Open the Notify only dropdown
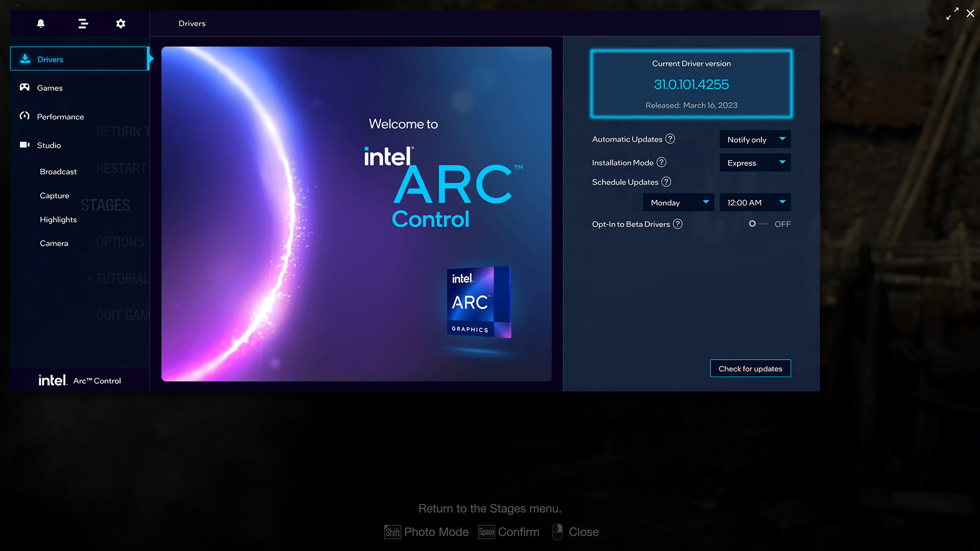This screenshot has height=551, width=980. [x=755, y=139]
